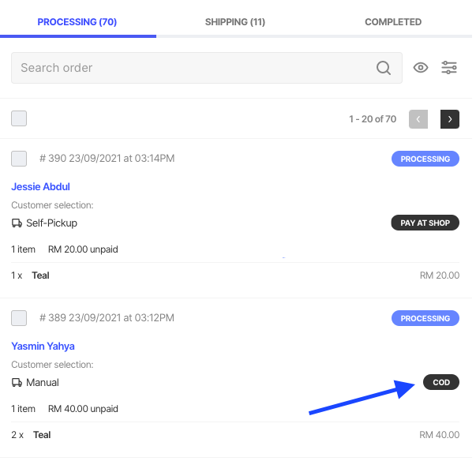Switch to Processing (70) tab
This screenshot has height=461, width=476.
[77, 22]
